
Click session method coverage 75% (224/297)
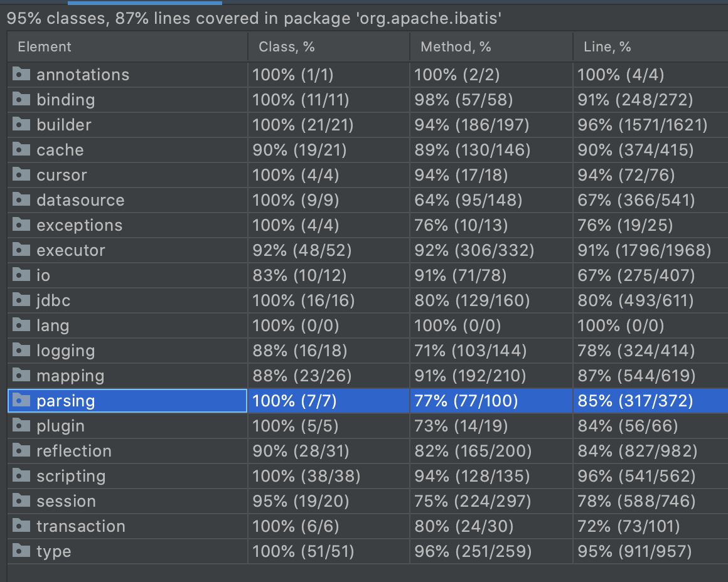pyautogui.click(x=473, y=501)
